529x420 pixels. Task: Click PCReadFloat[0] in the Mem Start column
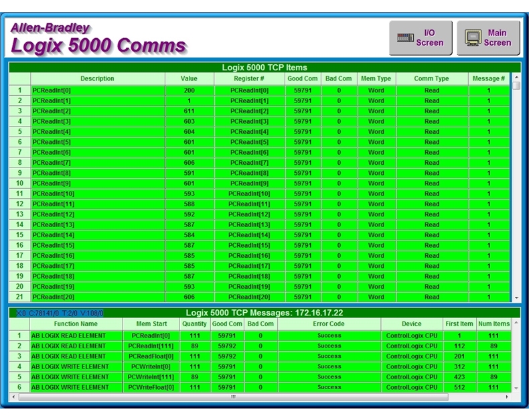(151, 356)
